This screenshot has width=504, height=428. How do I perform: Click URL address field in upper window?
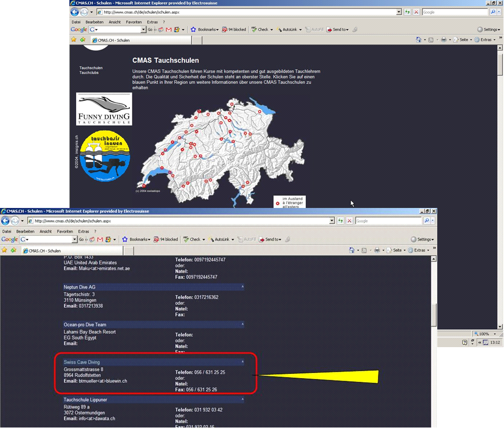coord(246,12)
